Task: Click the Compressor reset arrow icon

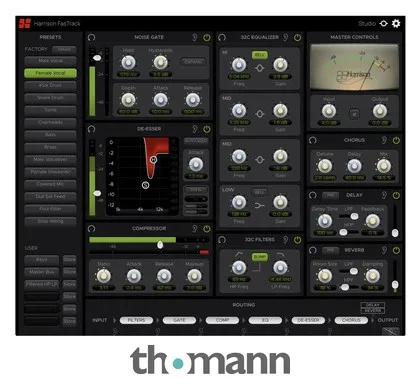Action: (x=91, y=229)
